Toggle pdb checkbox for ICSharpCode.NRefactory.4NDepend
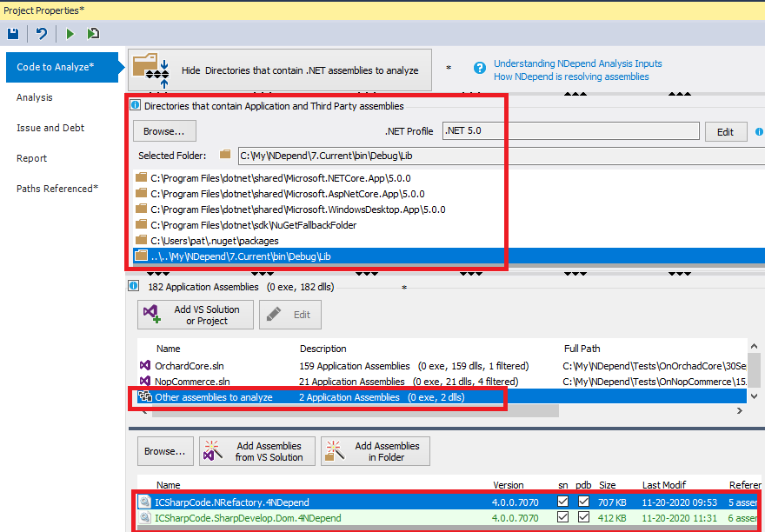This screenshot has height=532, width=765. [x=583, y=502]
